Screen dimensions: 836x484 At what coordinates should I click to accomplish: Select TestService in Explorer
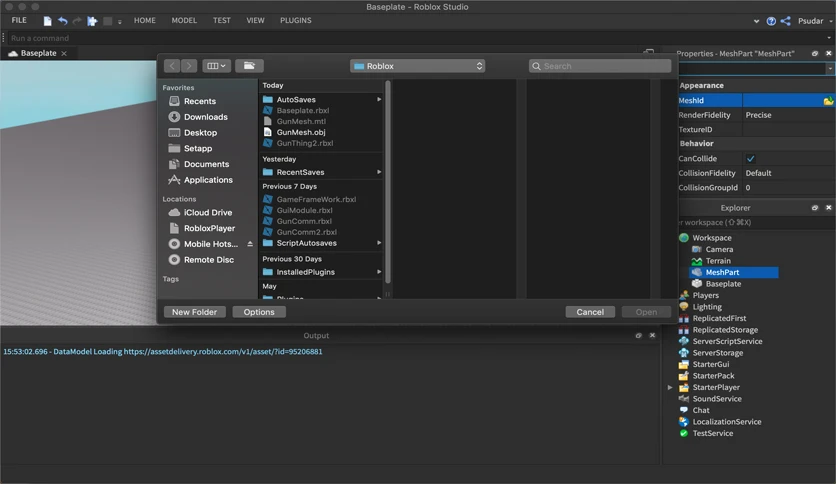coord(712,433)
